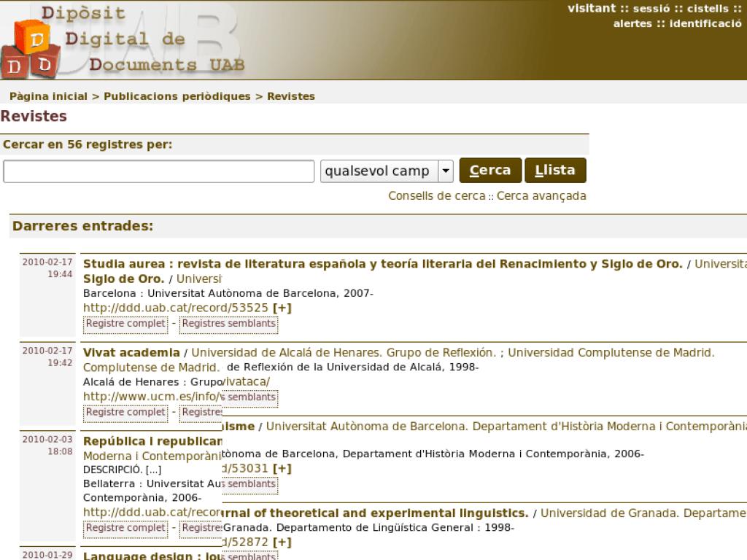
Task: Open the 'Consells de cerca' link
Action: (436, 195)
